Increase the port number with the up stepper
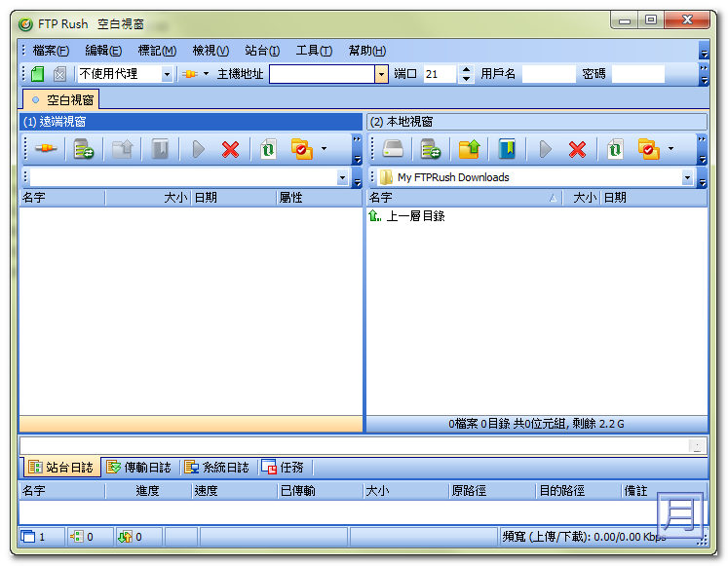728x566 pixels. click(x=467, y=69)
